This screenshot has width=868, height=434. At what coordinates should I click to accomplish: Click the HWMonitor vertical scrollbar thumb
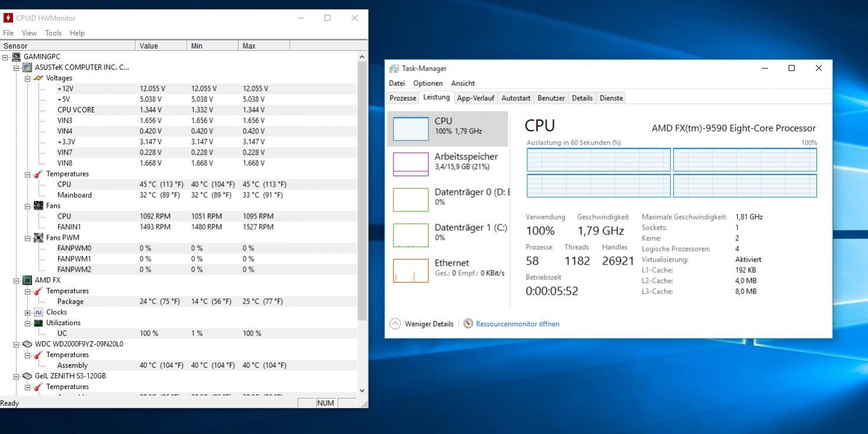pyautogui.click(x=363, y=190)
